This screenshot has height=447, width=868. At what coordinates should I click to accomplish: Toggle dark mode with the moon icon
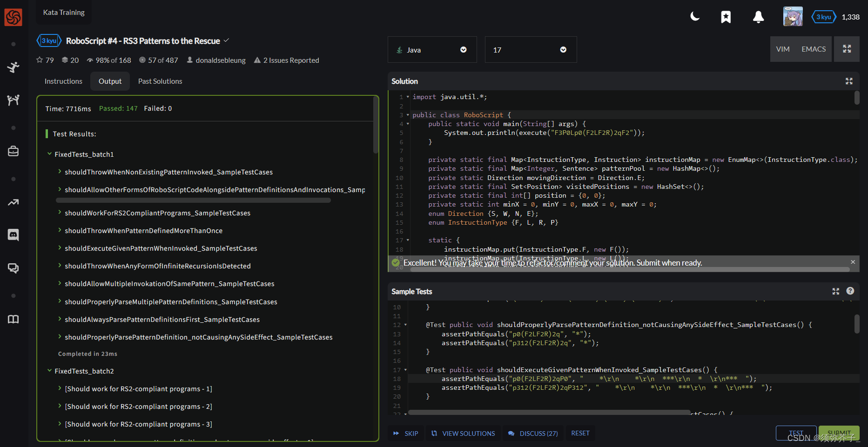click(x=695, y=17)
